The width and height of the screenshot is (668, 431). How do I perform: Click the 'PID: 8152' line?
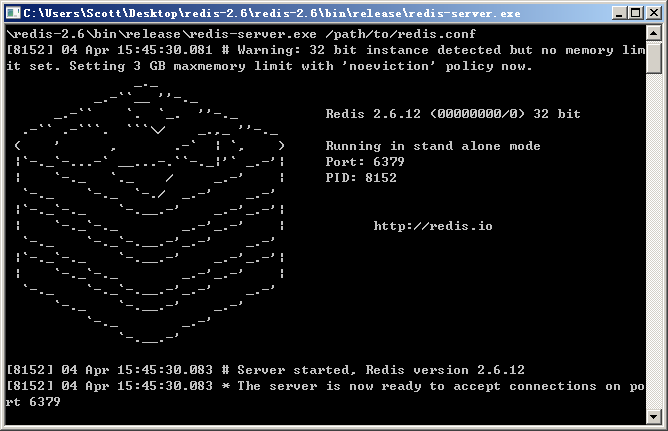(361, 178)
